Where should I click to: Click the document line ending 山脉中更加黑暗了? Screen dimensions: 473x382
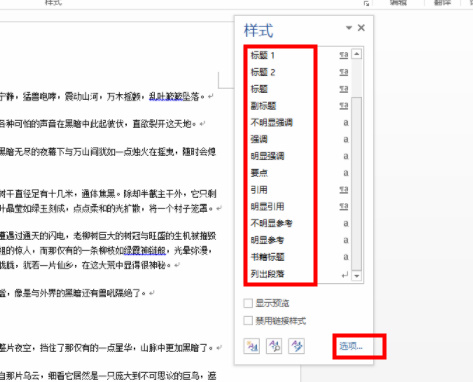pyautogui.click(x=111, y=348)
